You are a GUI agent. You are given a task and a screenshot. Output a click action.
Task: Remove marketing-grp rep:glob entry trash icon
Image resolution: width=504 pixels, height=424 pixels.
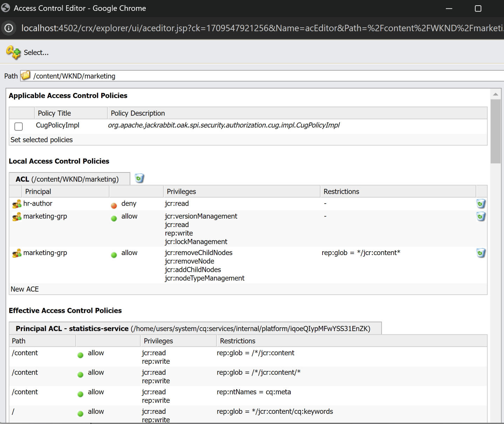(481, 253)
